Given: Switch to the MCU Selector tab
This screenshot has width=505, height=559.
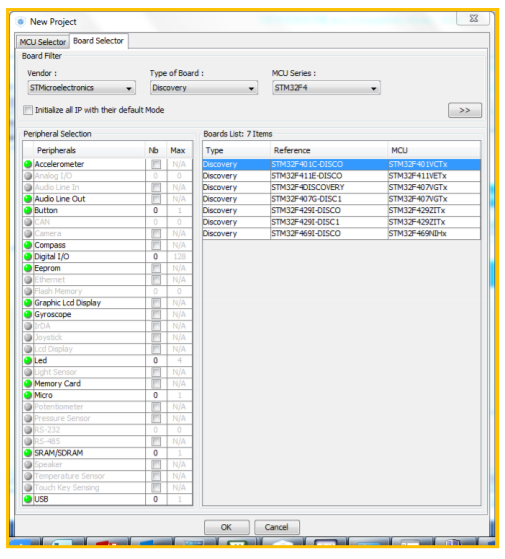Looking at the screenshot, I should tap(42, 42).
